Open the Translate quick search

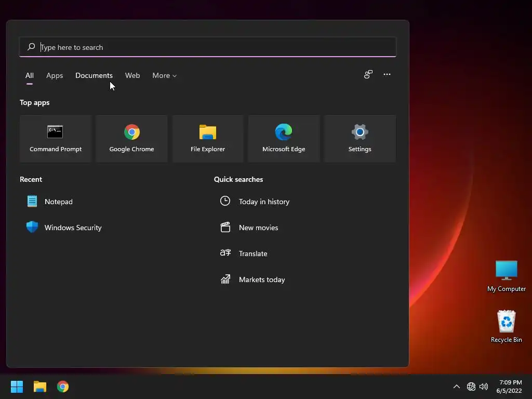click(244, 254)
